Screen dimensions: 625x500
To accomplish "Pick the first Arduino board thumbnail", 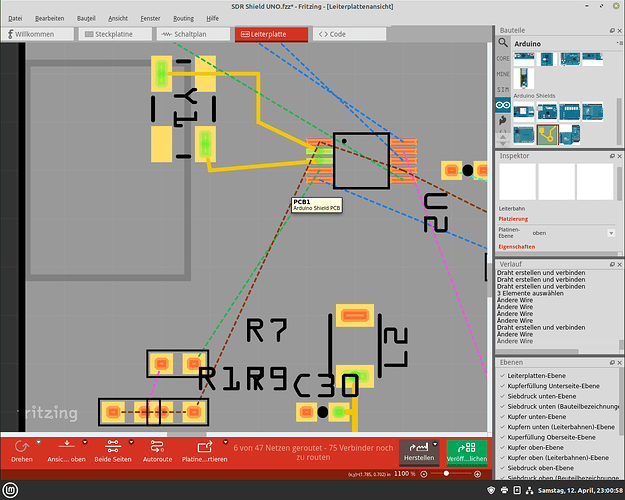I will [x=524, y=59].
